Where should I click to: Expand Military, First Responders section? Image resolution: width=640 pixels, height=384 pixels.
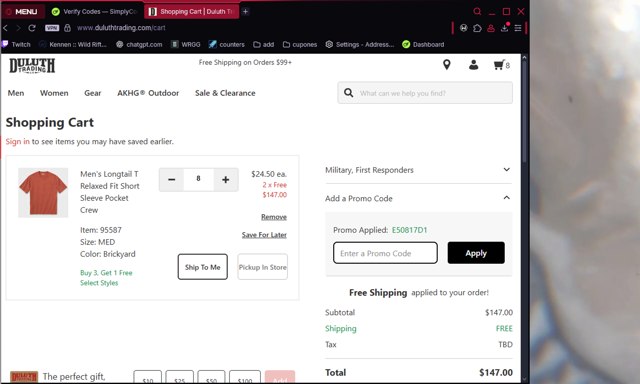tap(418, 170)
